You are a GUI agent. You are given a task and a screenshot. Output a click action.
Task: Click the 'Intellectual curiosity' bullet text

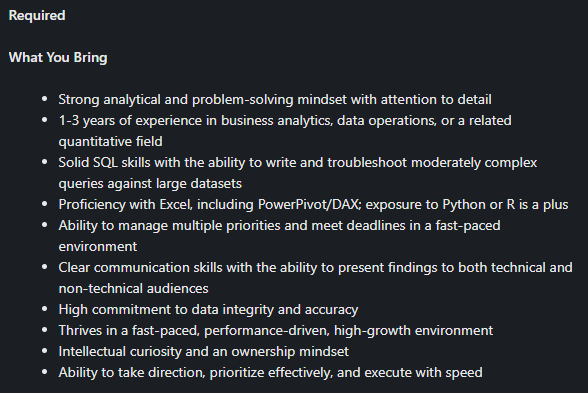tap(203, 351)
